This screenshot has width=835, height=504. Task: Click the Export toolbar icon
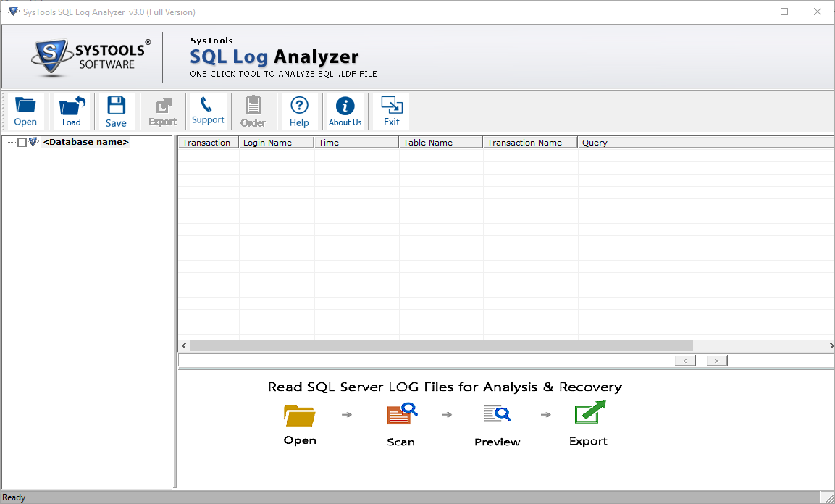pyautogui.click(x=162, y=112)
